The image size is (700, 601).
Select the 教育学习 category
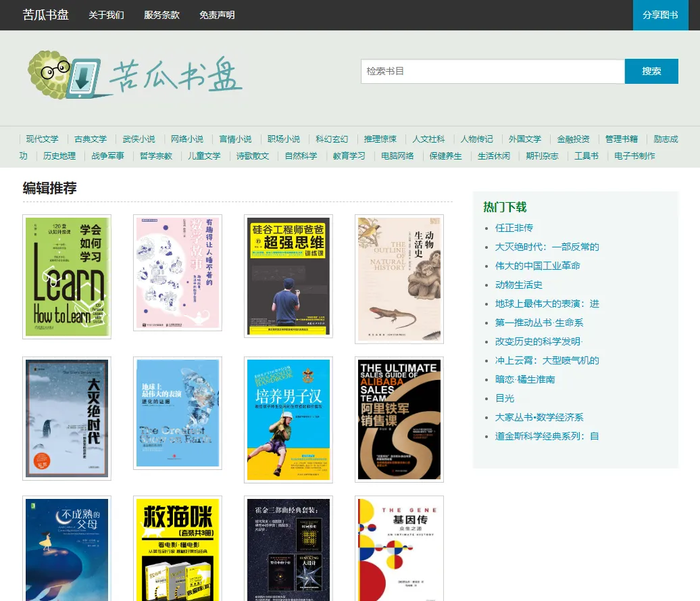coord(349,156)
